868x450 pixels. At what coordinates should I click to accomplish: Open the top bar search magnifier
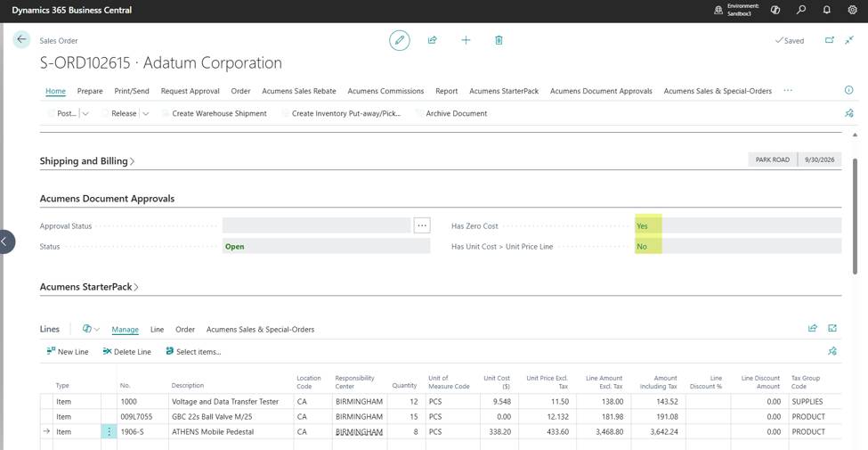[801, 10]
